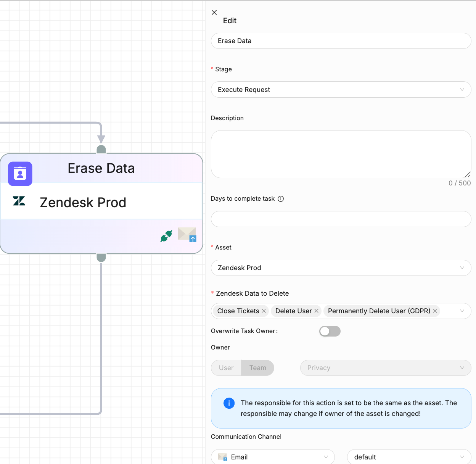Screen dimensions: 476x464
Task: Expand the Zendesk Data to Delete dropdown
Action: pyautogui.click(x=462, y=311)
